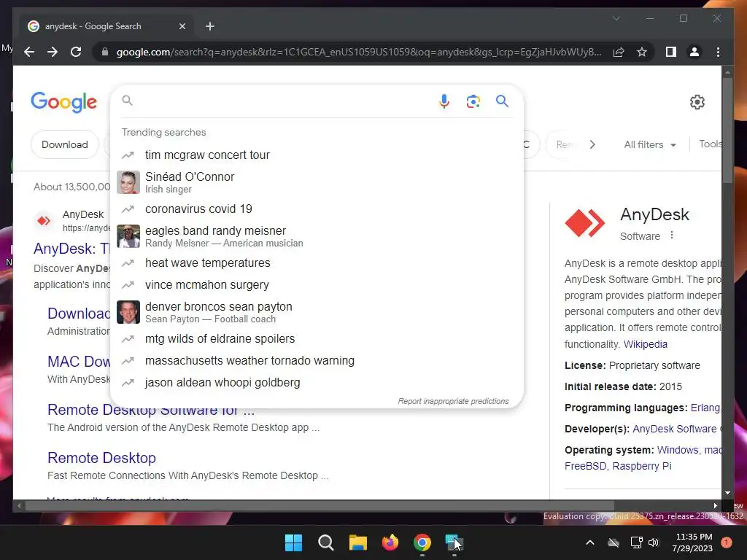The image size is (747, 560).
Task: Click the blue search magnifier button
Action: click(x=502, y=101)
